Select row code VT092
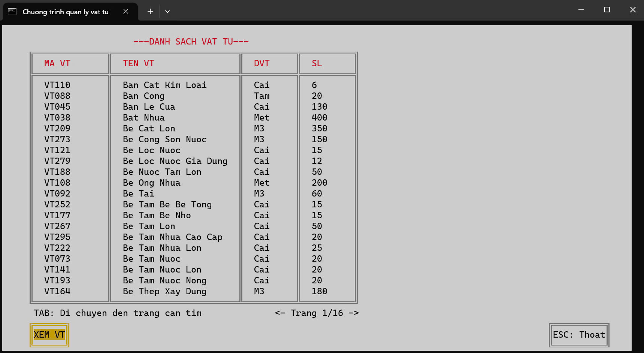The height and width of the screenshot is (353, 644). coord(57,194)
